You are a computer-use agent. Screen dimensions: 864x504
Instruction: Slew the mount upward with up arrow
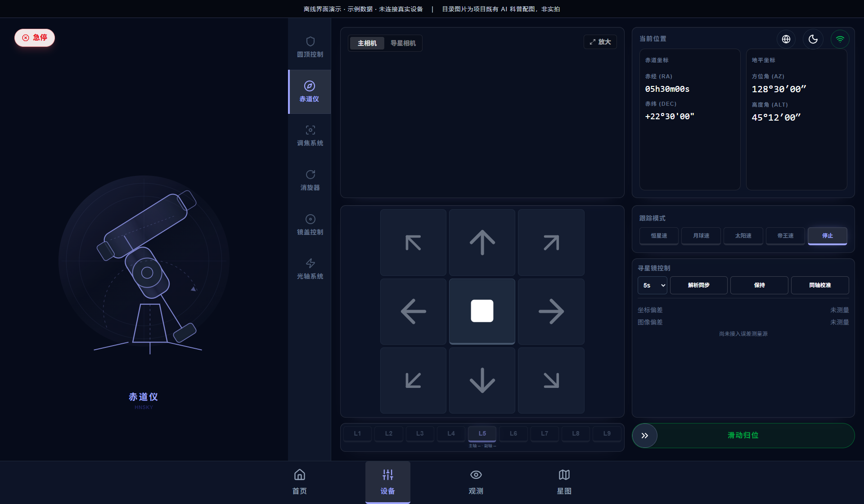coord(482,243)
